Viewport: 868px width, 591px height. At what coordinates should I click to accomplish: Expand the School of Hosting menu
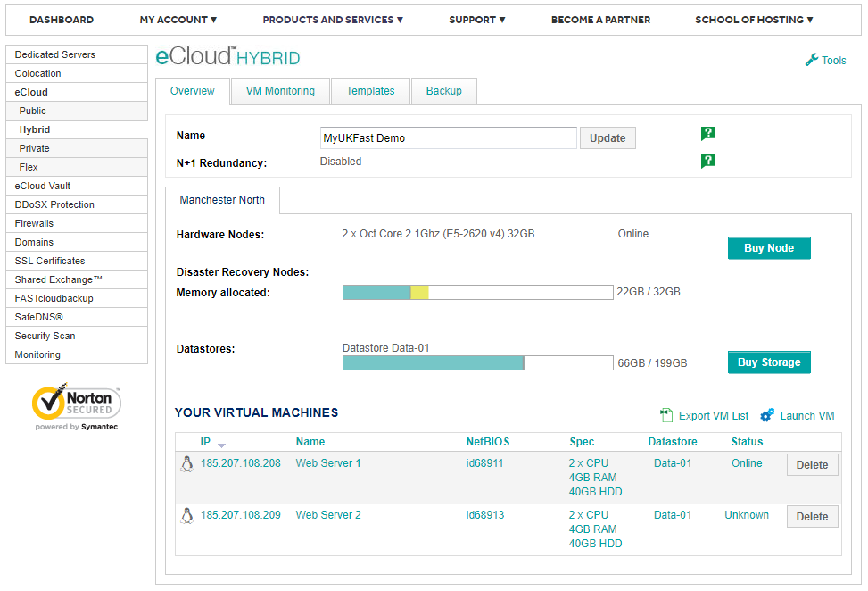754,20
